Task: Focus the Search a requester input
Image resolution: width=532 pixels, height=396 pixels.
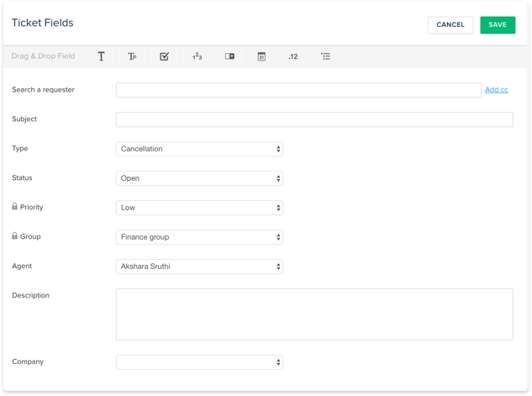Action: click(x=298, y=90)
